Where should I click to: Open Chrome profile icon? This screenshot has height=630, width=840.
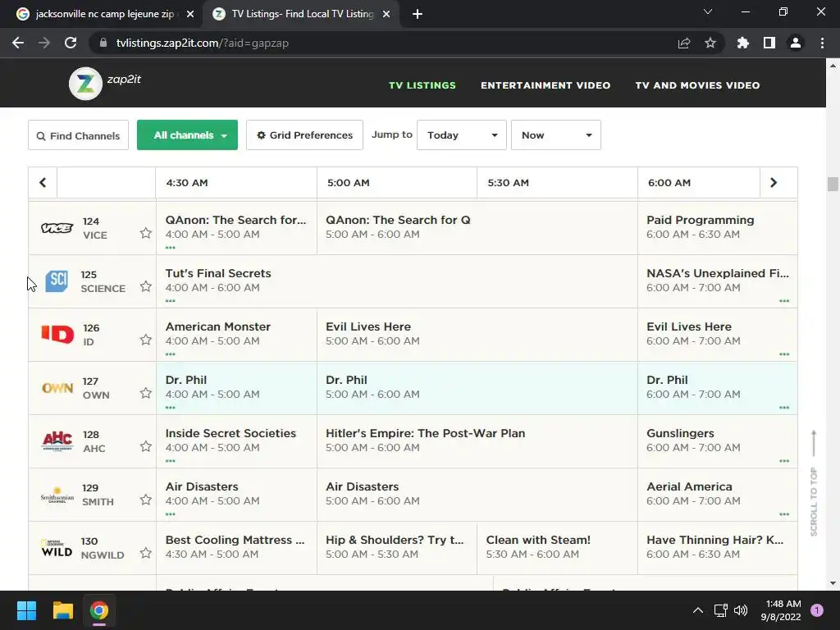[x=796, y=43]
